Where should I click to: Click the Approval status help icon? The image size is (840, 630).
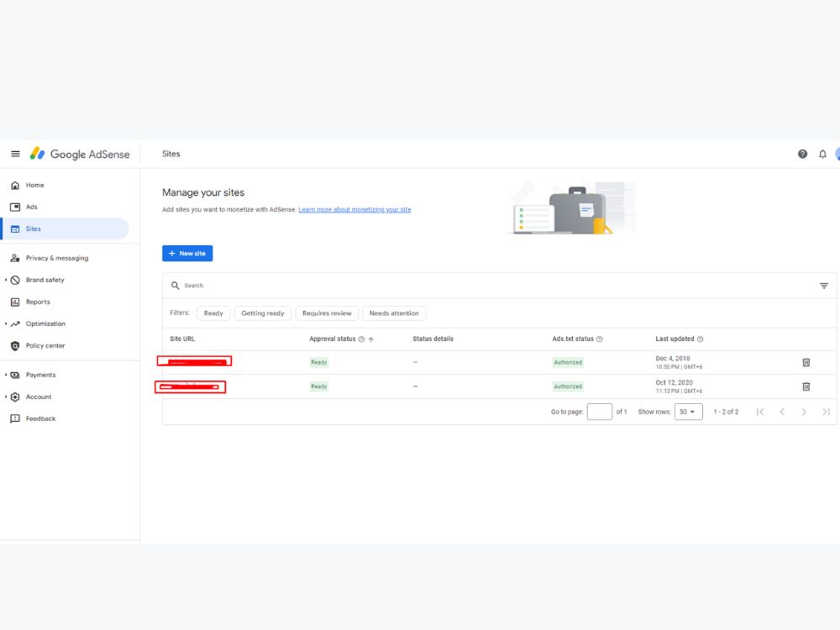361,339
